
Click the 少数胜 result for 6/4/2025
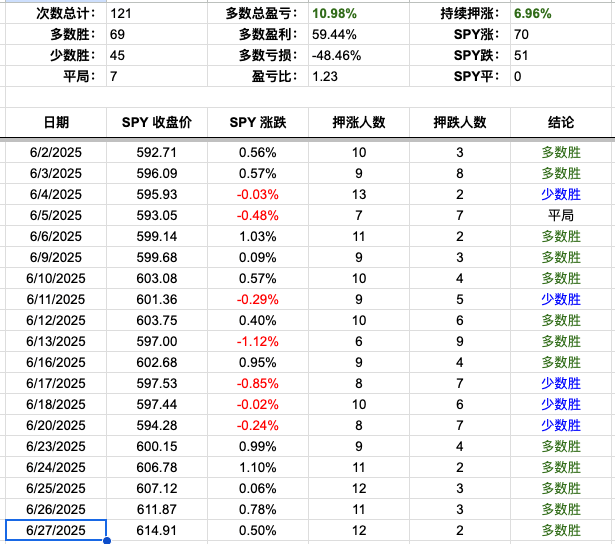(561, 195)
